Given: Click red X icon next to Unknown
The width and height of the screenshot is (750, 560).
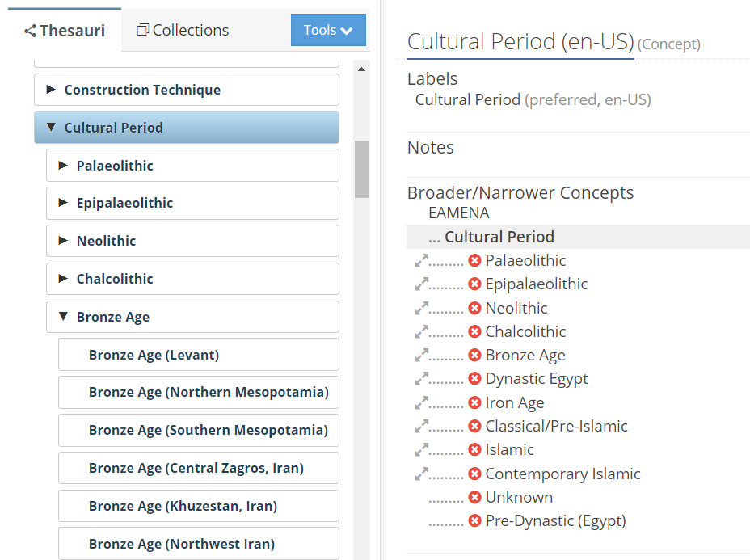Looking at the screenshot, I should 474,498.
